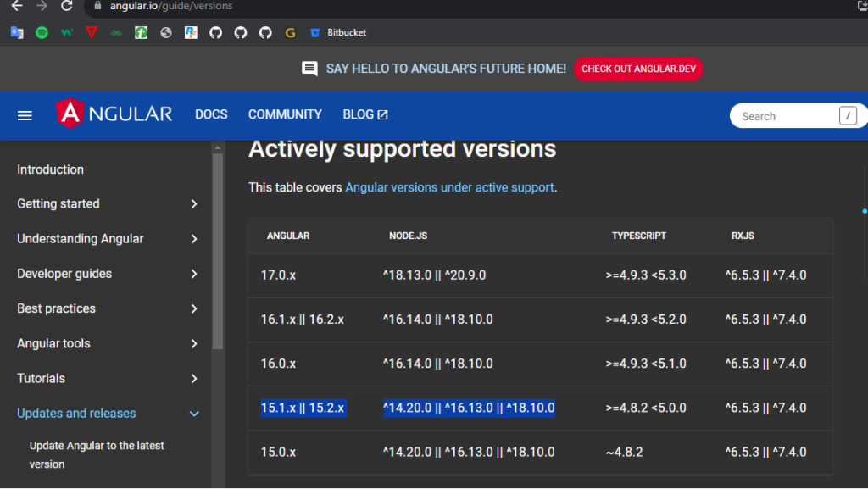Open the GeeksforGeeks bookmark icon
This screenshot has width=868, height=489.
tap(116, 33)
